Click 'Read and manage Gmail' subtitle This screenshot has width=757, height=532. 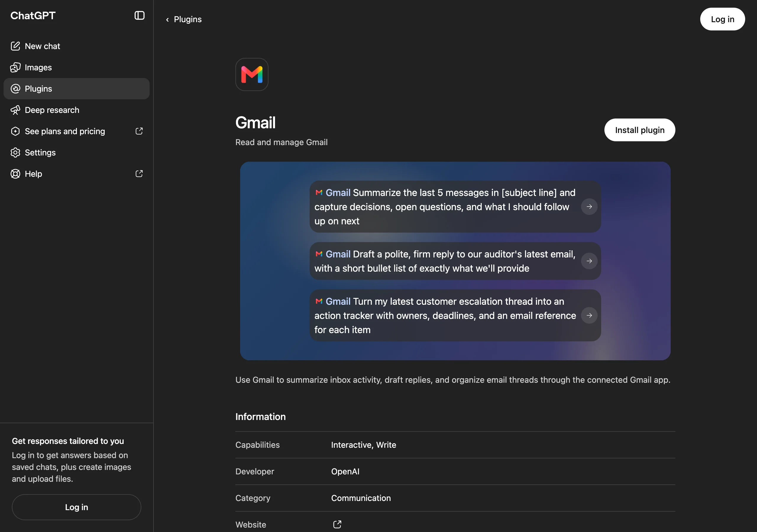pyautogui.click(x=282, y=142)
